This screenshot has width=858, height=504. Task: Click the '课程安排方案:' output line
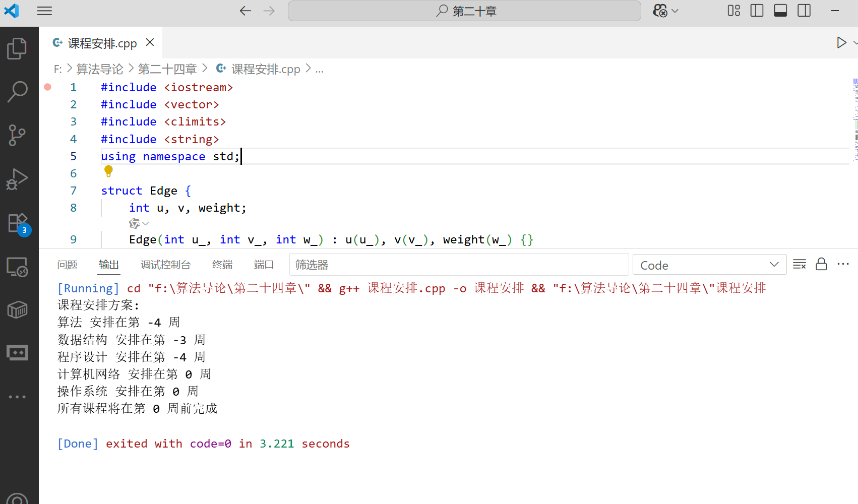pos(98,305)
